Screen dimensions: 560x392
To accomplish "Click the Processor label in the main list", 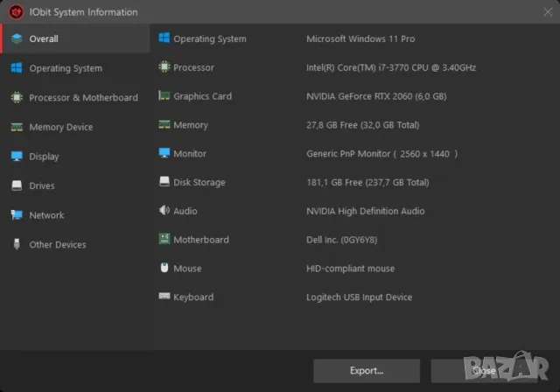I will point(193,67).
